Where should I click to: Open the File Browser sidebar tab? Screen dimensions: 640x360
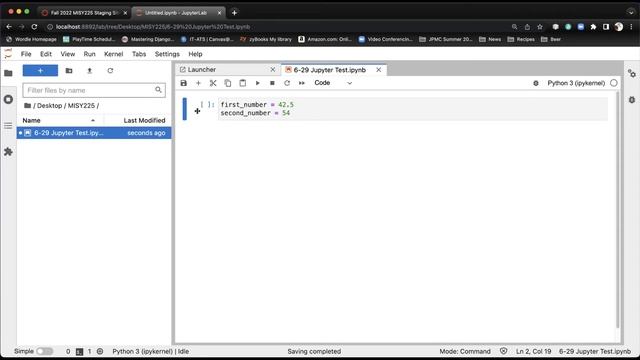[8, 73]
